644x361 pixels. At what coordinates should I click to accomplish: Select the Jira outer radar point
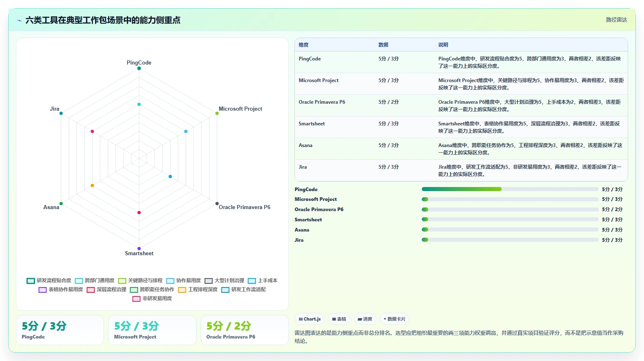61,113
